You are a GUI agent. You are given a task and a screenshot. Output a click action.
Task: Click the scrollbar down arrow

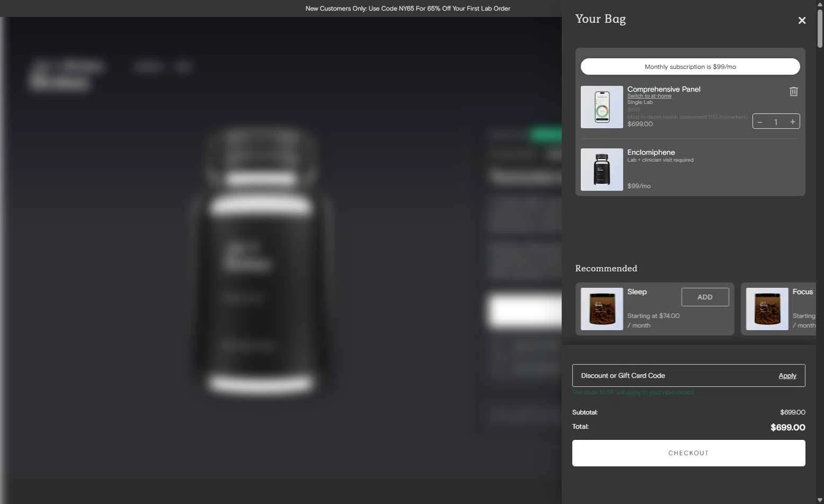point(820,500)
